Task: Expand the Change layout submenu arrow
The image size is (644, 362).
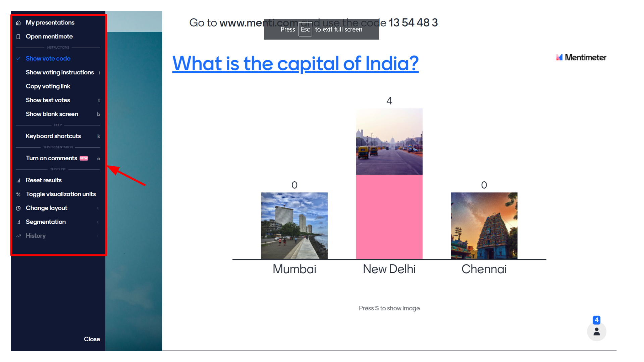Action: (x=98, y=208)
